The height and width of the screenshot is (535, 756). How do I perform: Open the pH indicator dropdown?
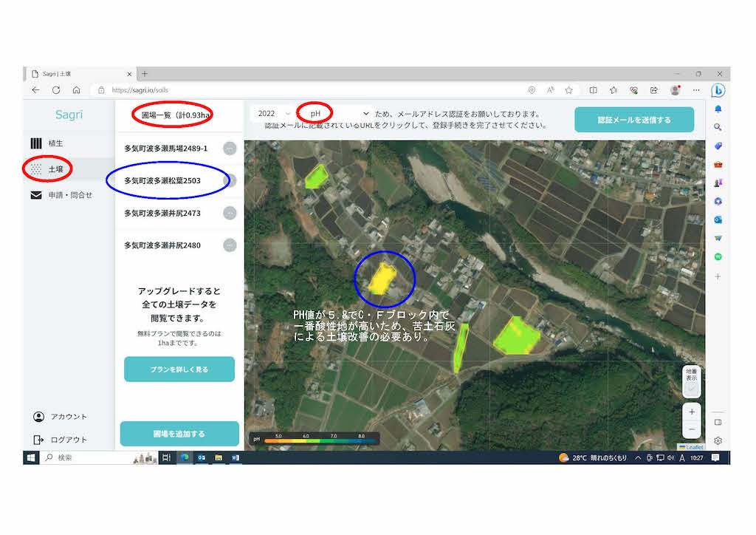tap(336, 114)
